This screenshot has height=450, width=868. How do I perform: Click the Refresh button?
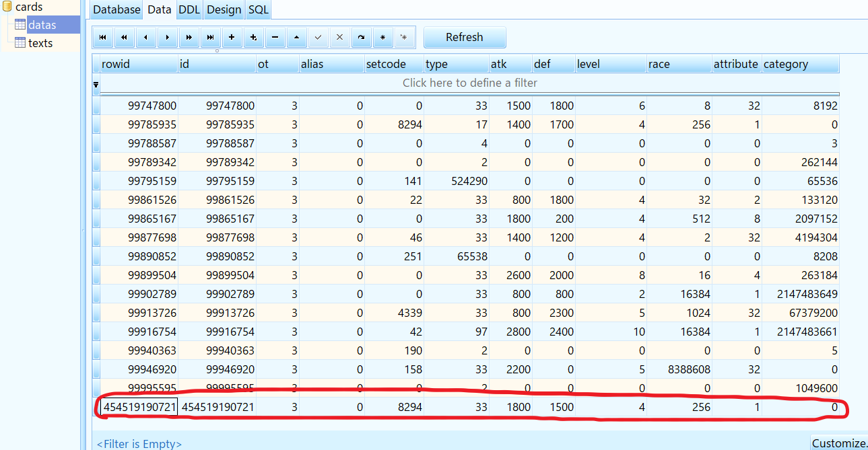[x=465, y=38]
